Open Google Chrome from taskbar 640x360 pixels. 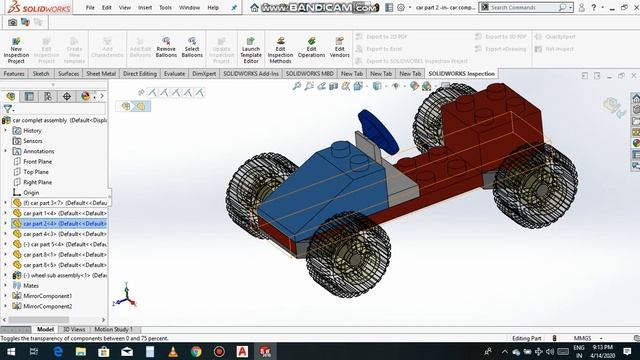click(196, 351)
